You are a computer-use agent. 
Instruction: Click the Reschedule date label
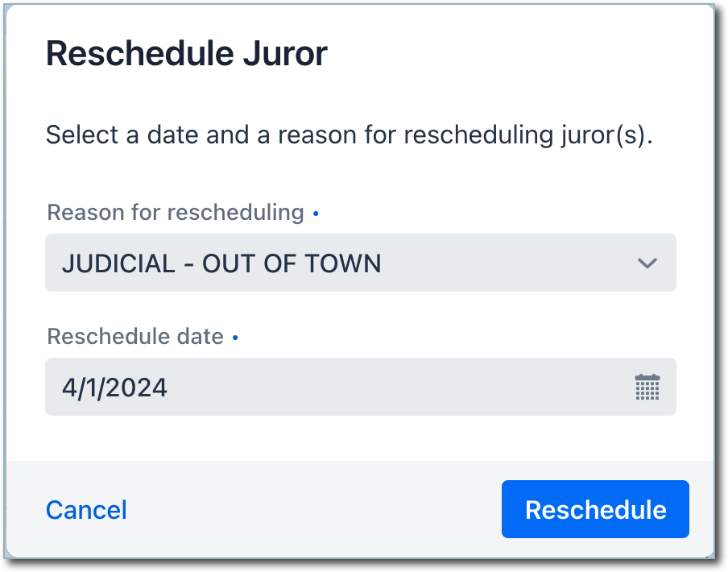pyautogui.click(x=135, y=337)
